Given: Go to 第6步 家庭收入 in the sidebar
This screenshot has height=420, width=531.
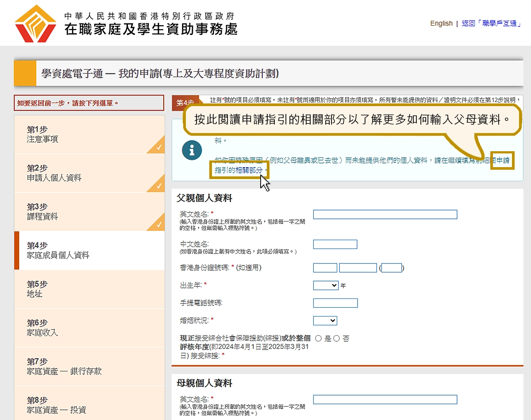Looking at the screenshot, I should (x=88, y=328).
